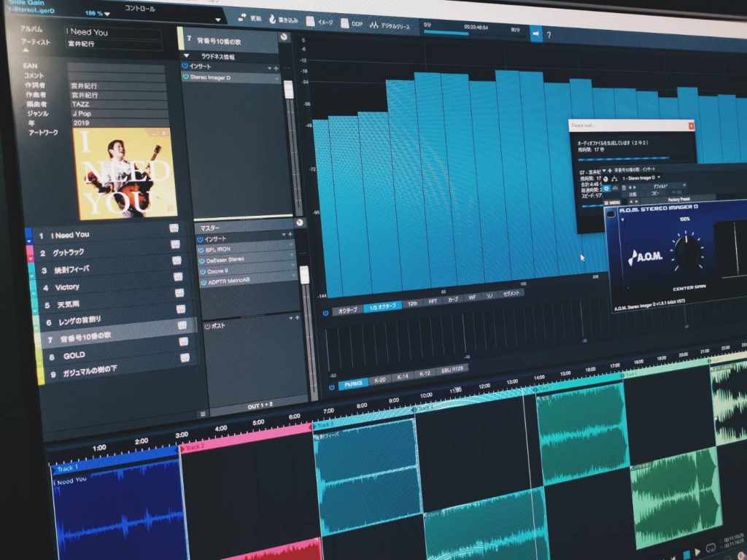Select K-14 metering tab
Screen dimensions: 747x560
tap(403, 377)
